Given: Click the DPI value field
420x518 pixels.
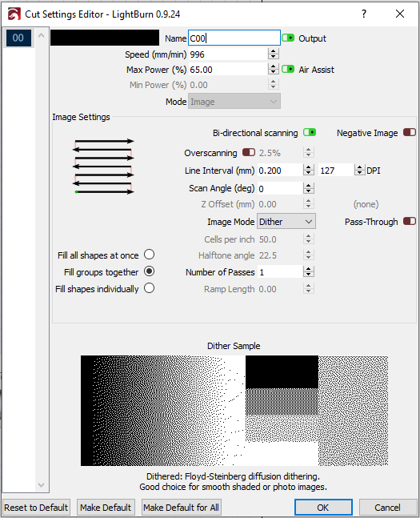Looking at the screenshot, I should [337, 171].
